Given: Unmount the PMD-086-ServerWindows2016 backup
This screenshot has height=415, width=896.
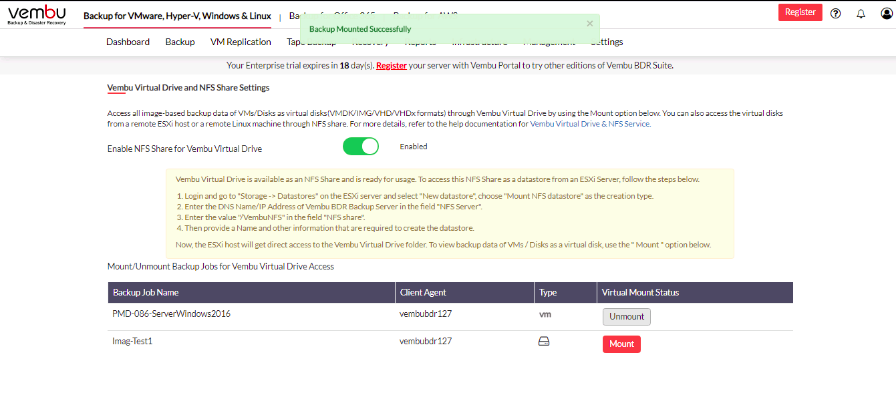Looking at the screenshot, I should click(626, 317).
